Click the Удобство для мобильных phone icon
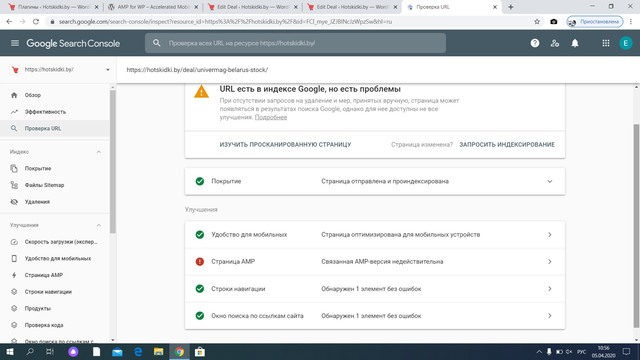Viewport: 640px width, 360px height. (x=14, y=258)
